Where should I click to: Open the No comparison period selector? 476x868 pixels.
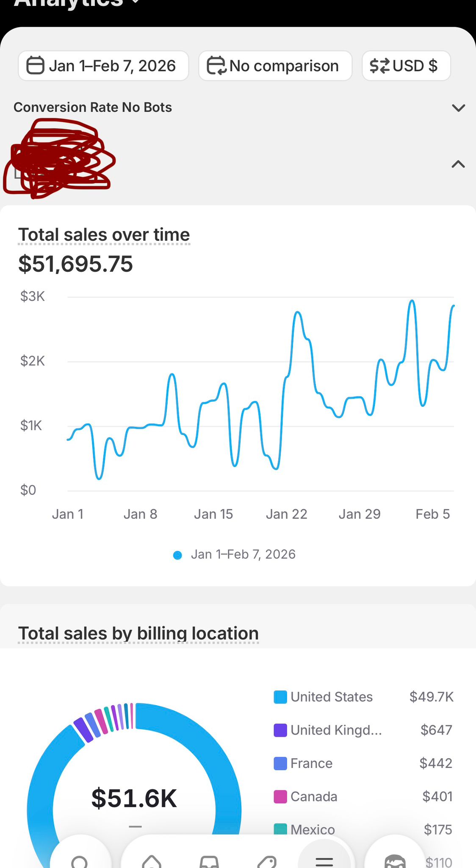(275, 66)
